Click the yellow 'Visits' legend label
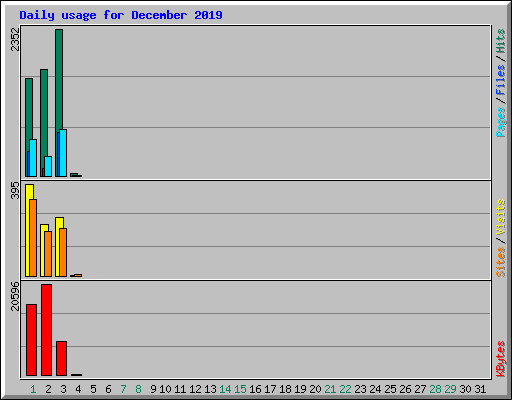 pos(501,217)
